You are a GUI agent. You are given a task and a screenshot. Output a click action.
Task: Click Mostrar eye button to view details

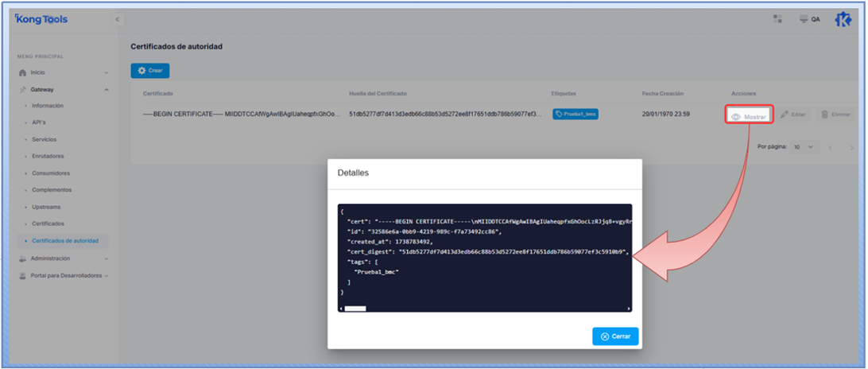pos(750,116)
